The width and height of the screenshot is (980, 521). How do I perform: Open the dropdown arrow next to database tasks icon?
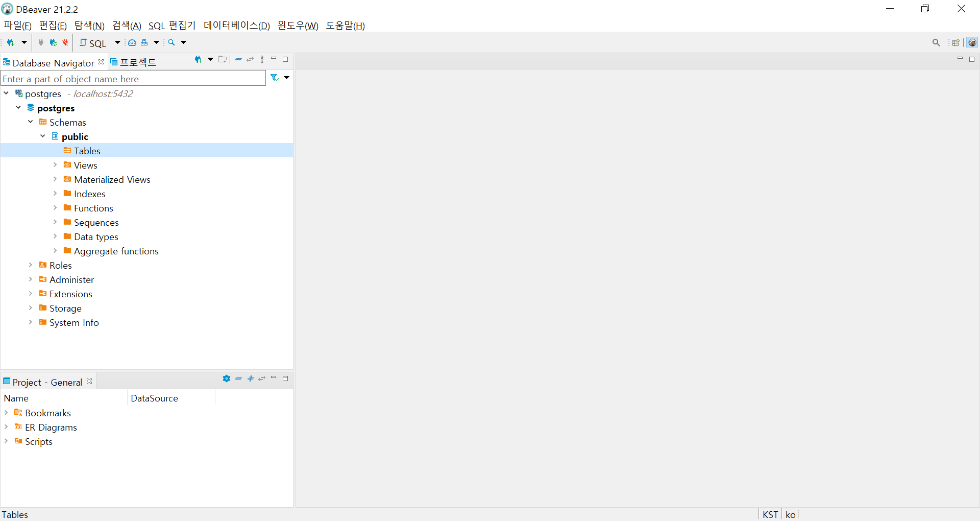[x=157, y=43]
